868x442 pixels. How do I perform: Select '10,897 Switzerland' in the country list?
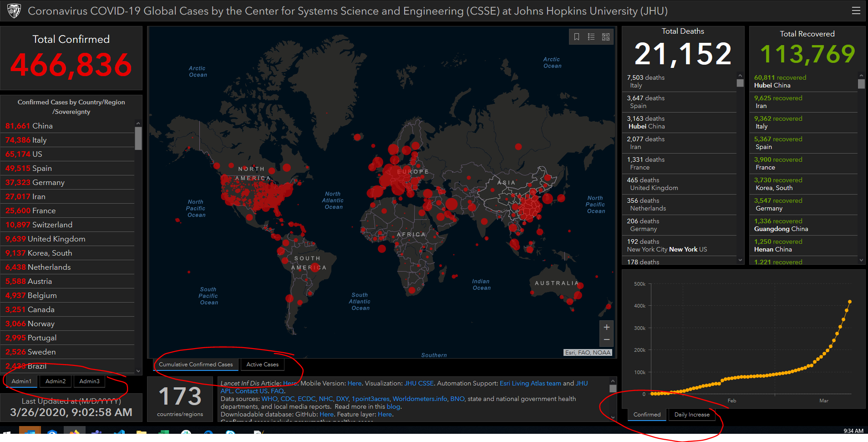(x=68, y=225)
